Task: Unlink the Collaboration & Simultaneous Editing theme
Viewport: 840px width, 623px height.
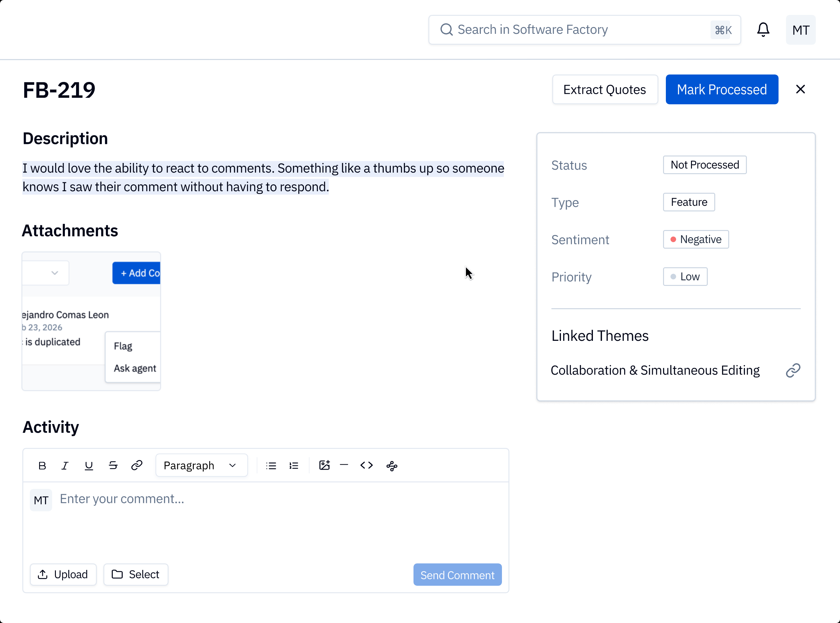Action: click(x=793, y=370)
